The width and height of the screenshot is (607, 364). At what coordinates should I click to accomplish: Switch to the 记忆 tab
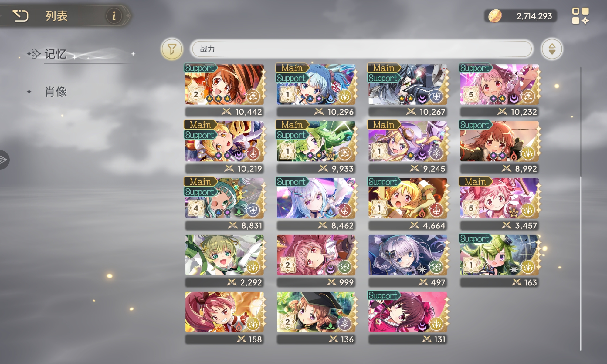pyautogui.click(x=56, y=54)
